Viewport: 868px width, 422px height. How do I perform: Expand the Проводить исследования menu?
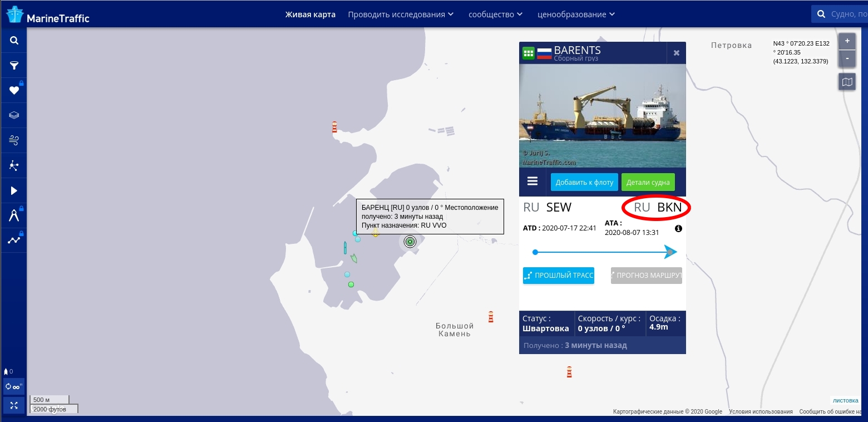[401, 14]
